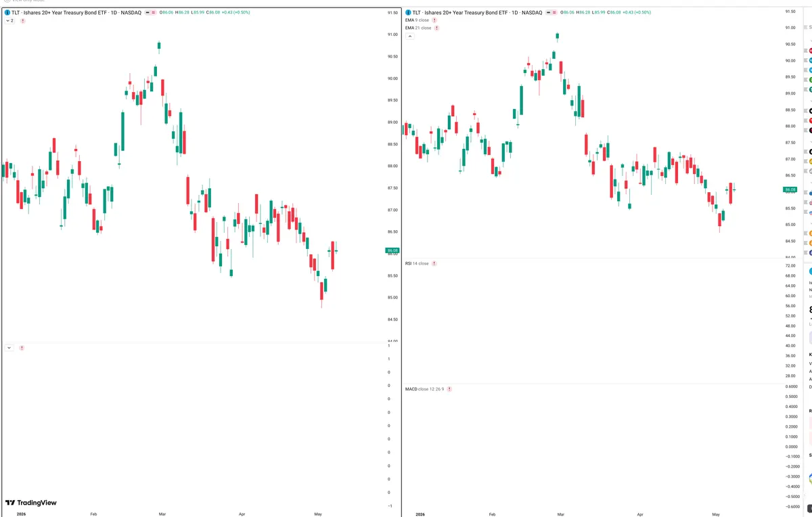Click the error icon next to EMA 9 close
812x517 pixels.
[434, 20]
